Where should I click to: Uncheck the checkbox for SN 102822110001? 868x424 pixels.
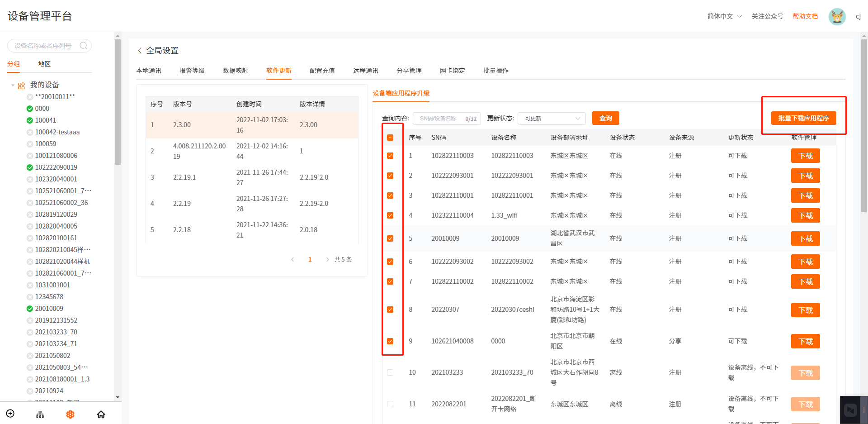tap(390, 195)
